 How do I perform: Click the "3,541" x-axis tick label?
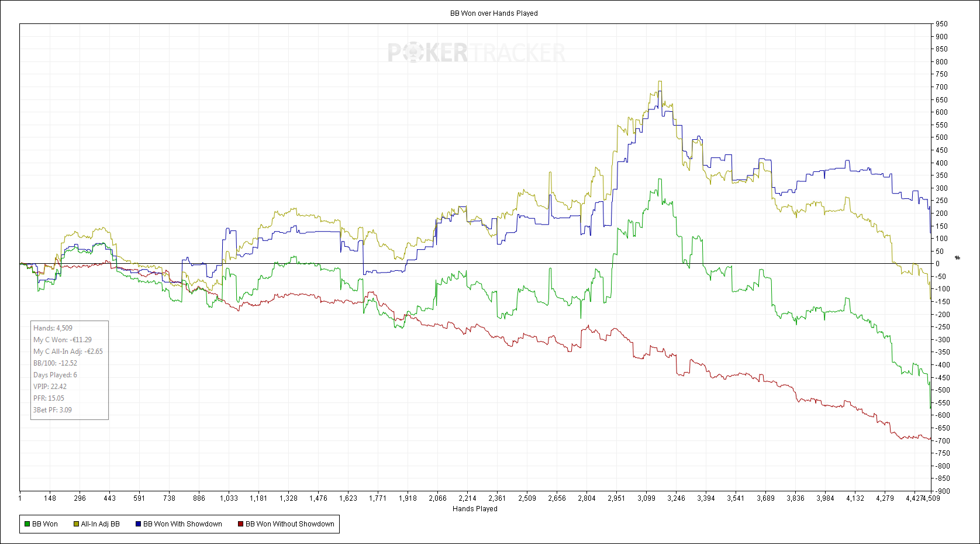coord(736,498)
